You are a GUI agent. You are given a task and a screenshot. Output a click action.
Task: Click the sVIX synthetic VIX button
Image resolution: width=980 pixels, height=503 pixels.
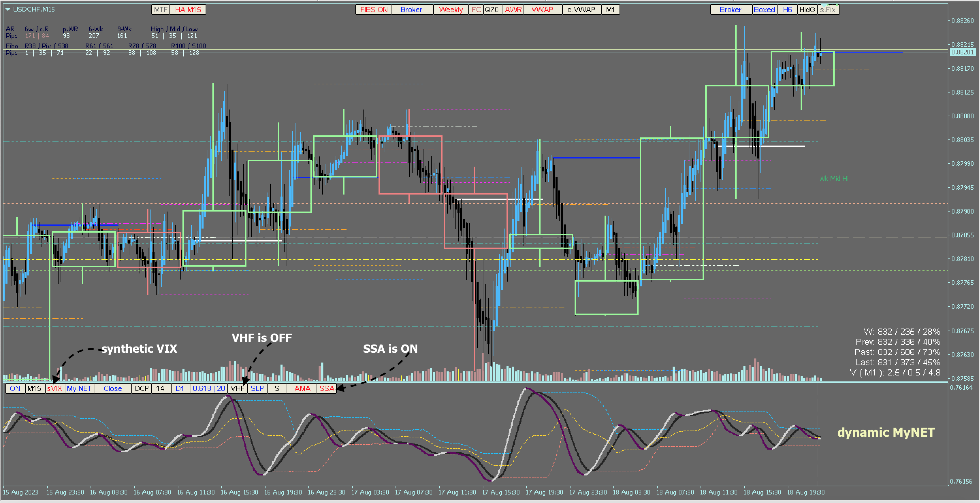[54, 388]
